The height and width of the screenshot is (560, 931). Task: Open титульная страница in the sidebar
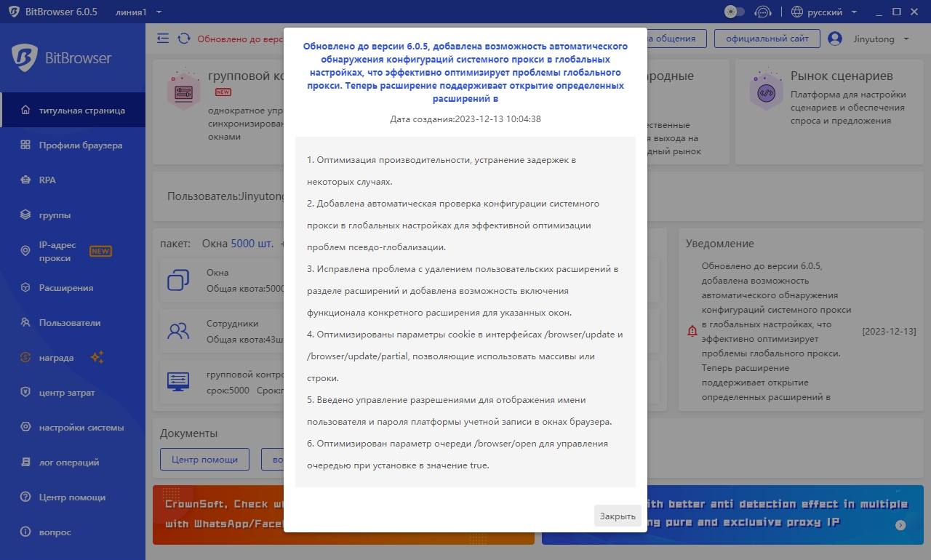click(73, 111)
